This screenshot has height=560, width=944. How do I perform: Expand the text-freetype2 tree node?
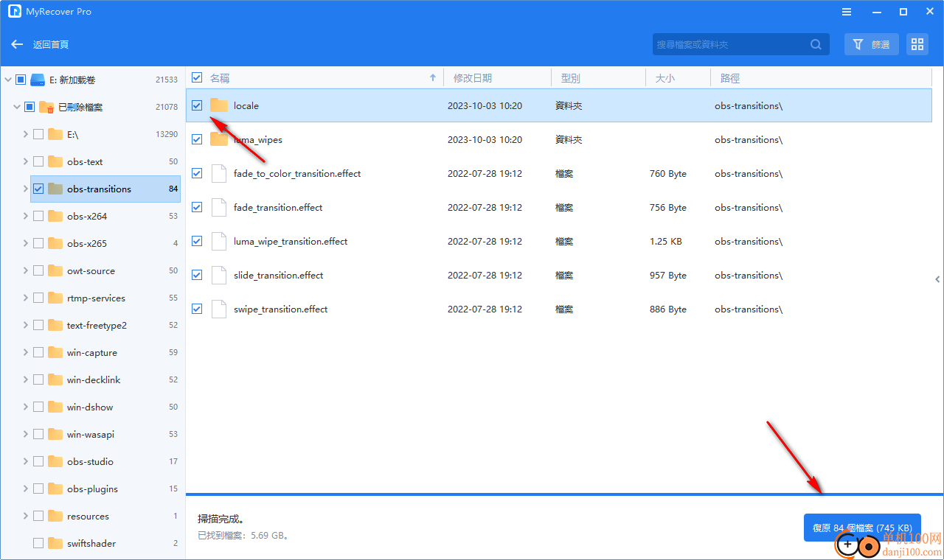click(x=25, y=325)
